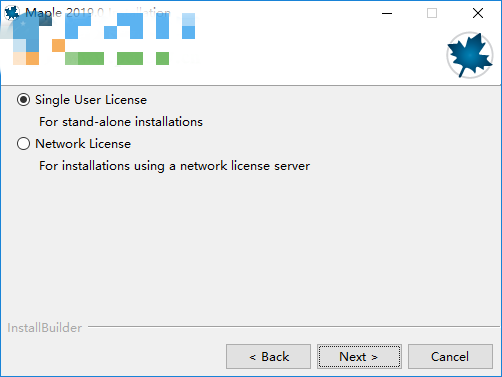The height and width of the screenshot is (377, 502).
Task: Cancel the Maple installation
Action: pyautogui.click(x=450, y=356)
